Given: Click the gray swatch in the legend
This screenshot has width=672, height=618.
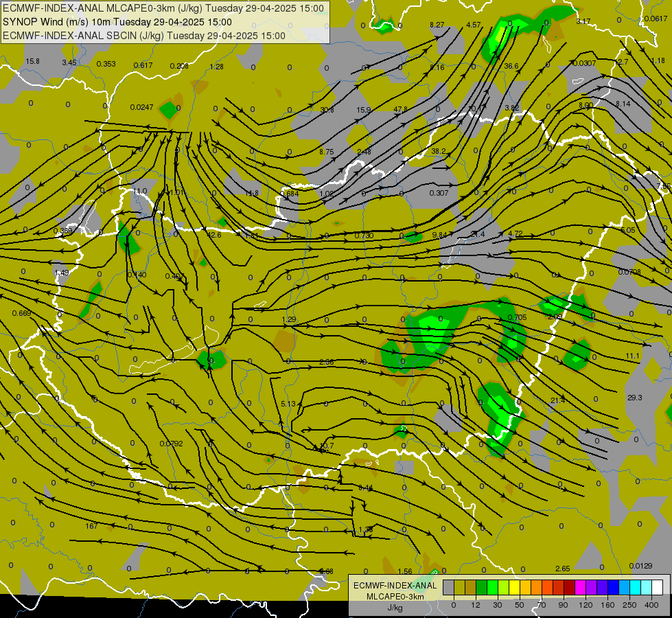Looking at the screenshot, I should coord(449,587).
